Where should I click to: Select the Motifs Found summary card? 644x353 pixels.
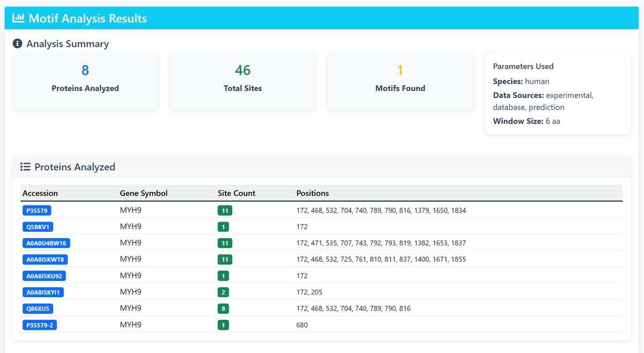pos(400,81)
